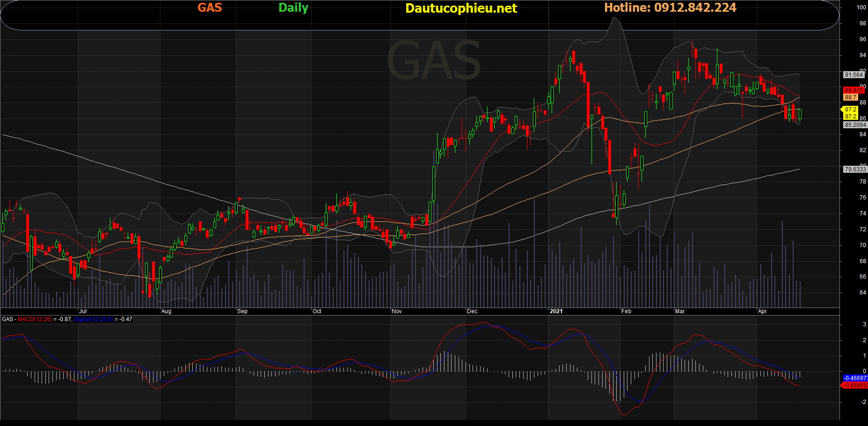Click the Hotline phone number text
868x426 pixels.
(x=670, y=7)
